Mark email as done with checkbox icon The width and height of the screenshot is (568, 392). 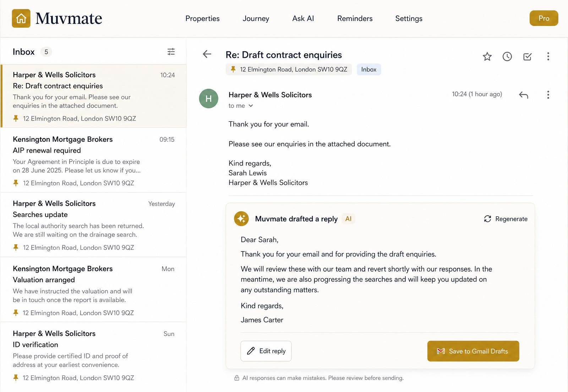[x=528, y=56]
